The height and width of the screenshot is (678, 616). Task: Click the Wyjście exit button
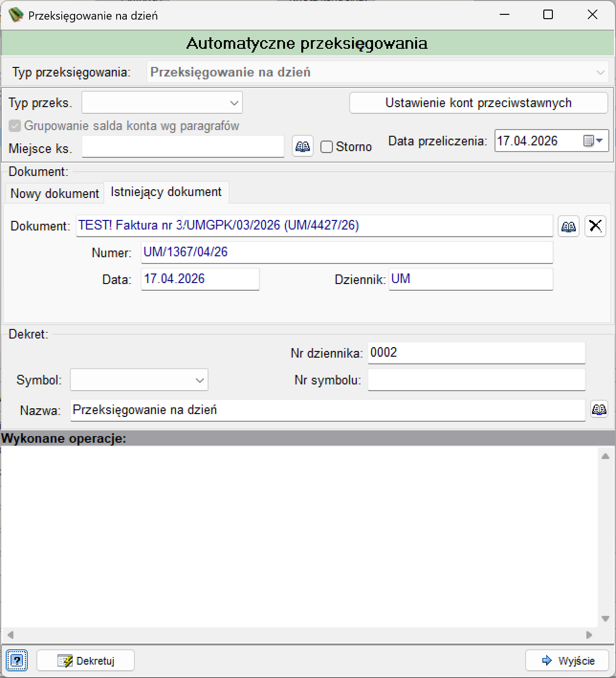[567, 661]
